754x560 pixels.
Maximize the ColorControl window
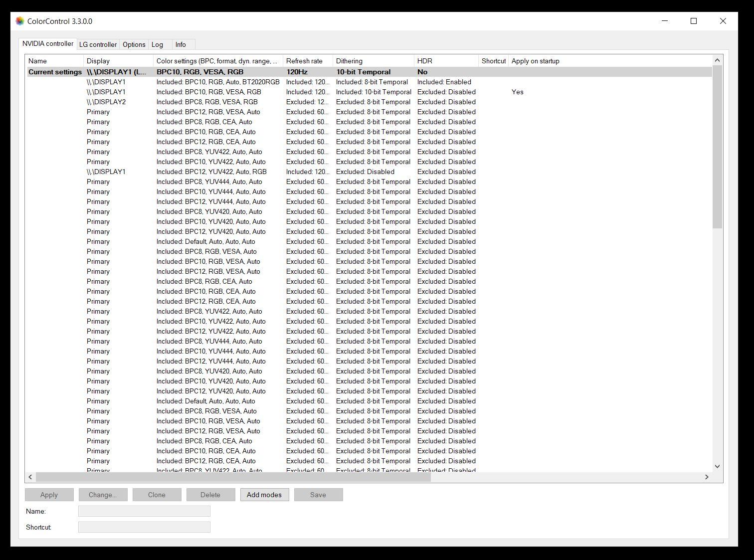pyautogui.click(x=694, y=21)
